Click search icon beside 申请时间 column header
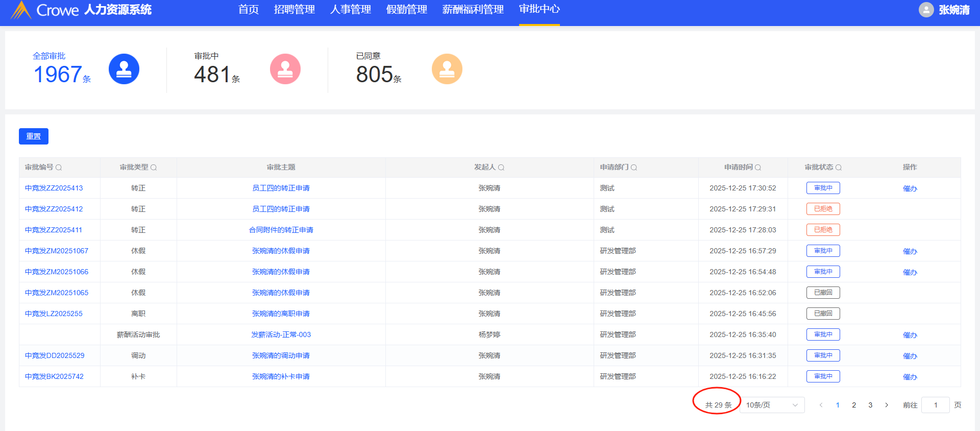The image size is (980, 431). coord(758,167)
